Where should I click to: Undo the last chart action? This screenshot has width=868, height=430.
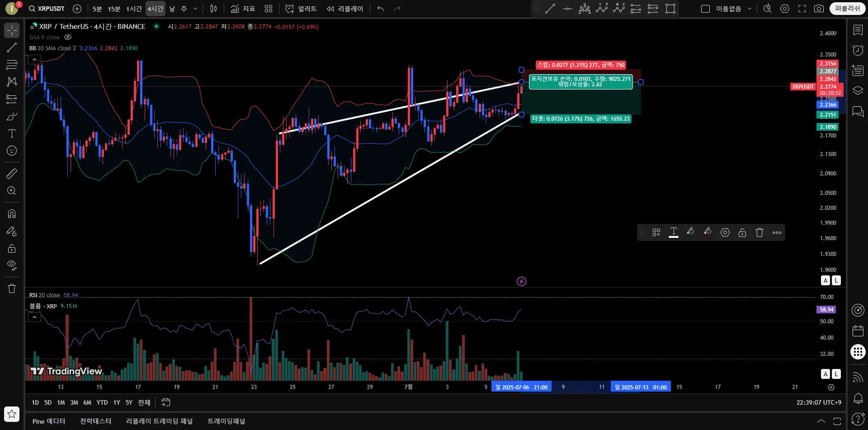(380, 9)
